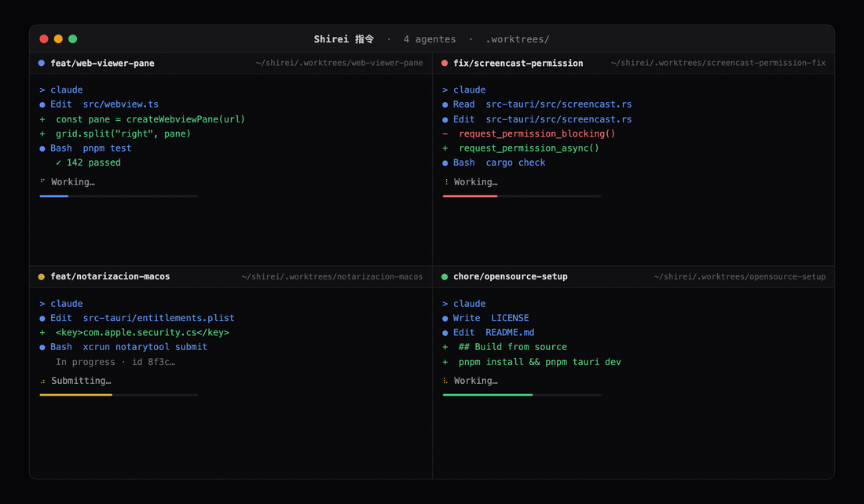This screenshot has width=864, height=504.
Task: Click the bullet before Edit src-tauri/src/screencast.rs
Action: click(445, 119)
